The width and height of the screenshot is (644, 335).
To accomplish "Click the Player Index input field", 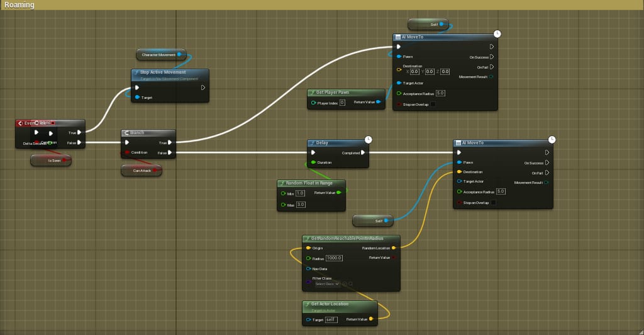I will [342, 103].
